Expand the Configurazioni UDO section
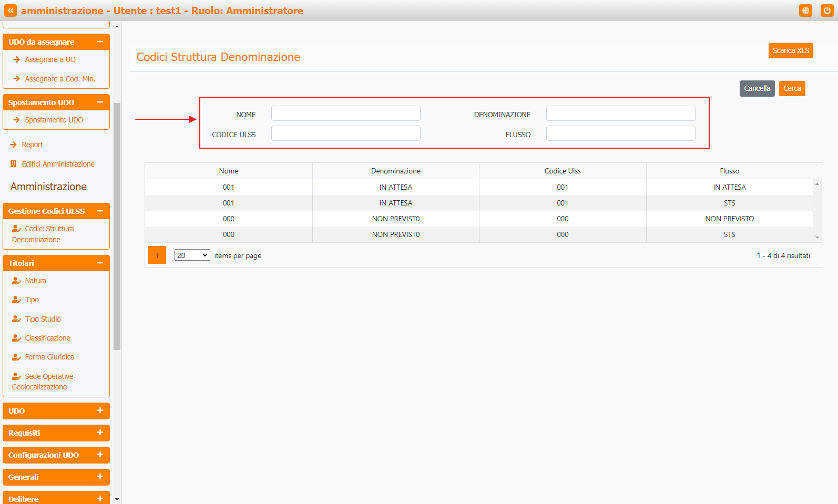Image resolution: width=838 pixels, height=504 pixels. coord(100,455)
